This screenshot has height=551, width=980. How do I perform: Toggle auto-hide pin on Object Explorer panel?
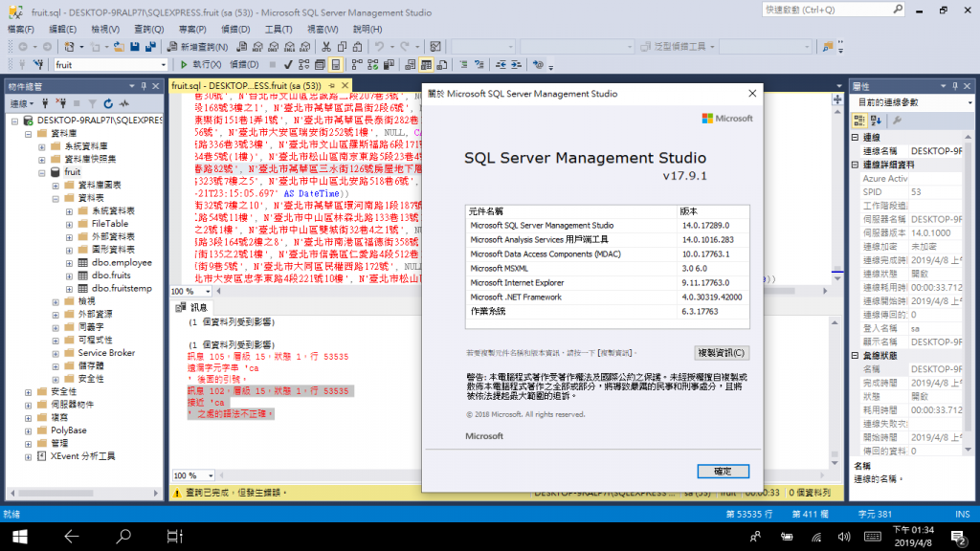(x=144, y=86)
